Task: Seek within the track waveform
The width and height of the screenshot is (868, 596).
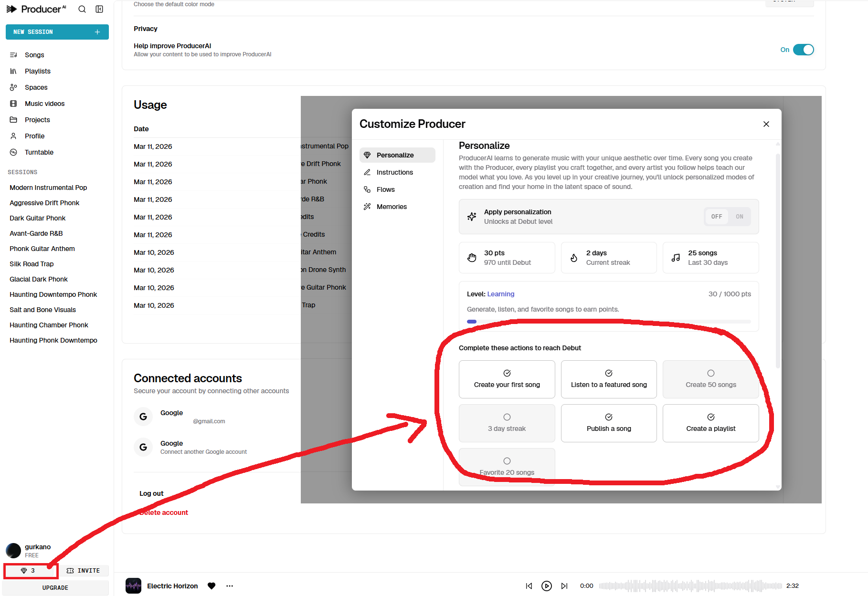Action: tap(690, 586)
